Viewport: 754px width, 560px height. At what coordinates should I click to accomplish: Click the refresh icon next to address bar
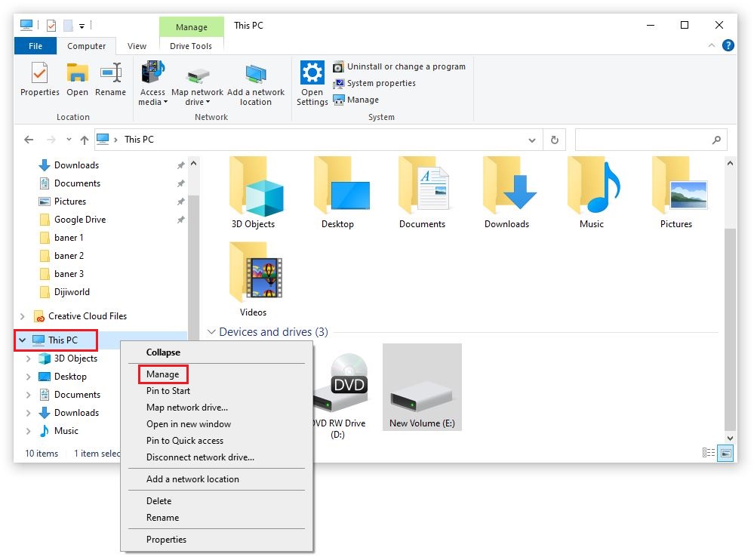point(555,140)
